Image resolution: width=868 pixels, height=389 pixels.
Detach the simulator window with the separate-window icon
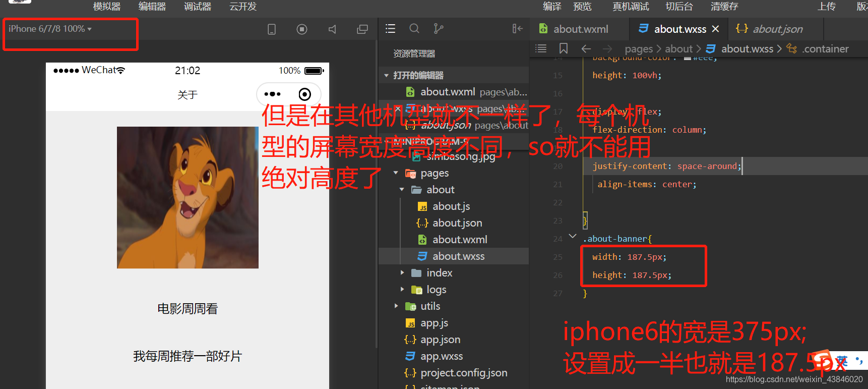[362, 29]
